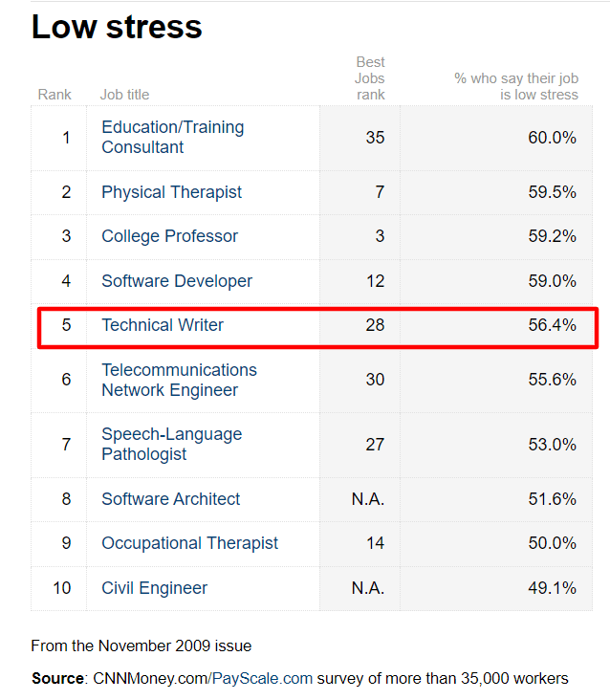Screen dimensions: 610x700
Task: Select the Software Architect link
Action: coord(170,499)
